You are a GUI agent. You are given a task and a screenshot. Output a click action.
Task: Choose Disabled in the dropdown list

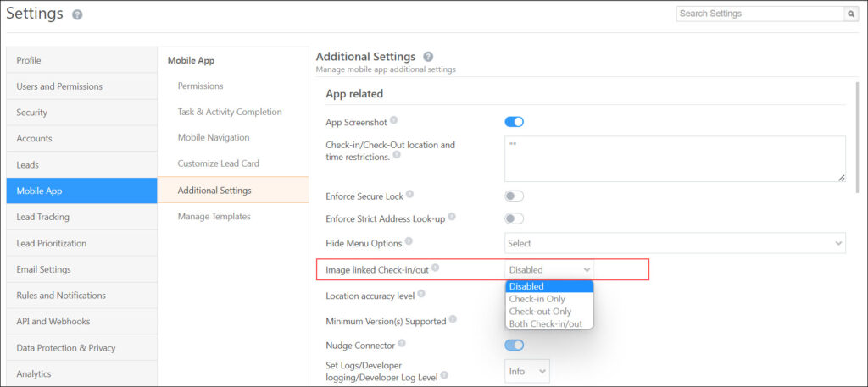click(549, 286)
